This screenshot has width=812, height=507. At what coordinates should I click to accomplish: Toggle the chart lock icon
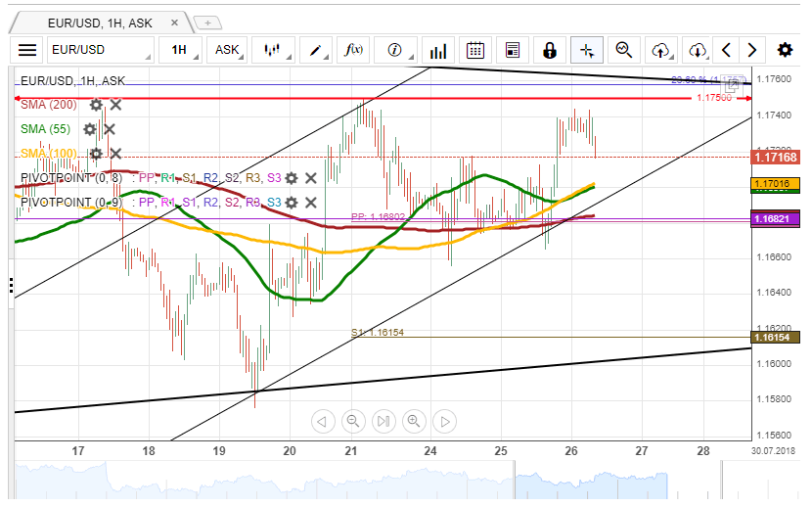(x=549, y=50)
